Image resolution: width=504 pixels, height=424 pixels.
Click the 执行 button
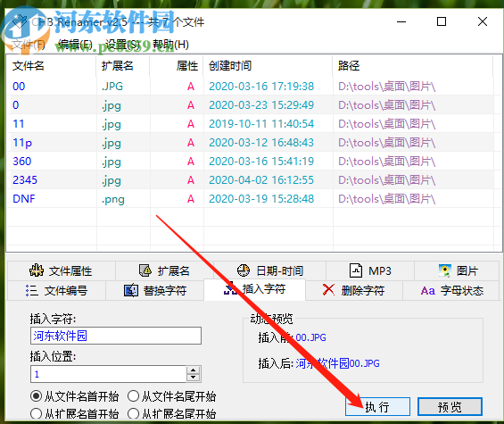coord(377,407)
